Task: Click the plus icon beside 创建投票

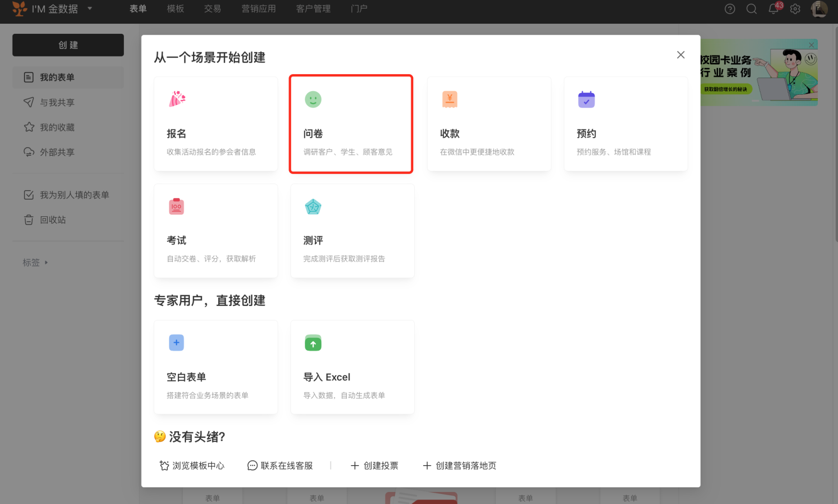Action: coord(355,466)
